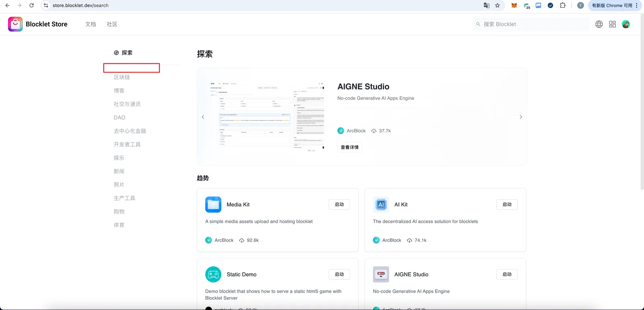The height and width of the screenshot is (310, 644).
Task: Click the Media Kit folder icon
Action: click(x=213, y=204)
